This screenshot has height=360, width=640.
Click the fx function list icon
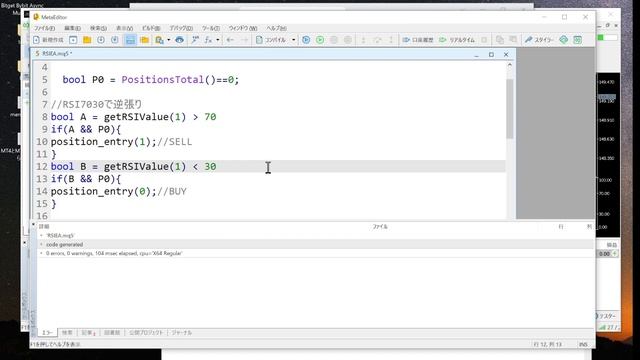coord(209,40)
